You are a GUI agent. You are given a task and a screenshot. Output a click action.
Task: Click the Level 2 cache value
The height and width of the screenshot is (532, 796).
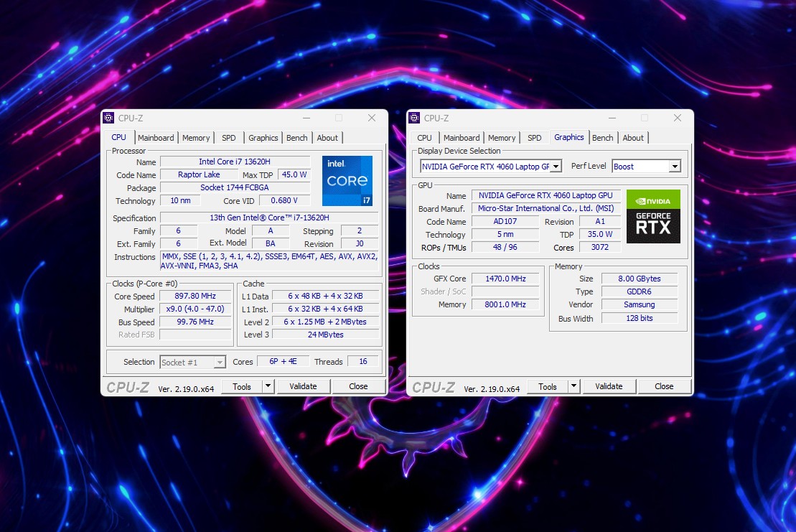pyautogui.click(x=325, y=322)
